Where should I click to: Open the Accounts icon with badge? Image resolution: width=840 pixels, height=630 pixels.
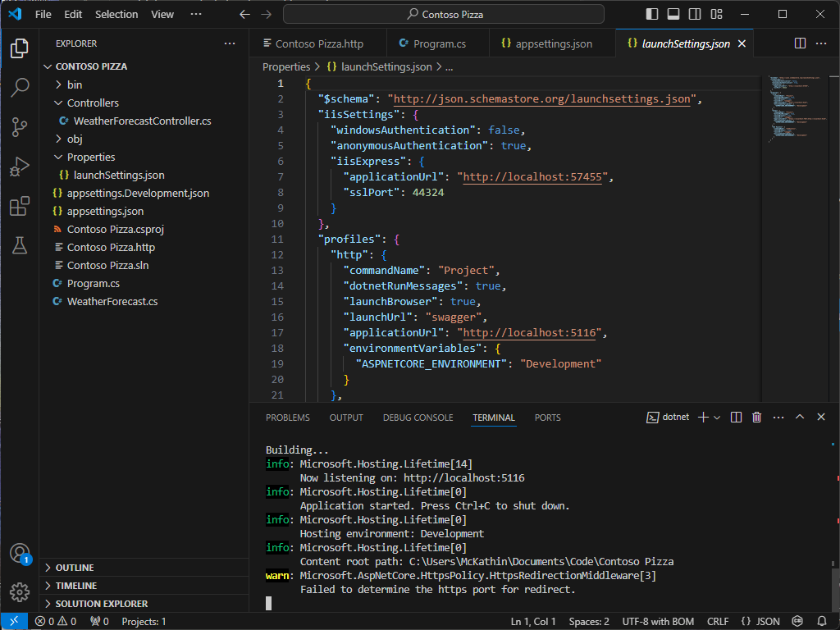tap(21, 554)
